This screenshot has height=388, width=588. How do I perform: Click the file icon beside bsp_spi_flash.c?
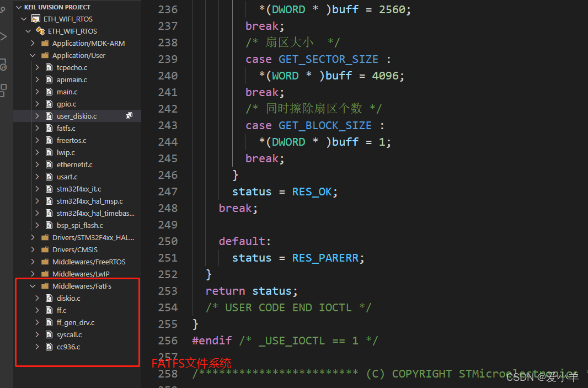(49, 225)
